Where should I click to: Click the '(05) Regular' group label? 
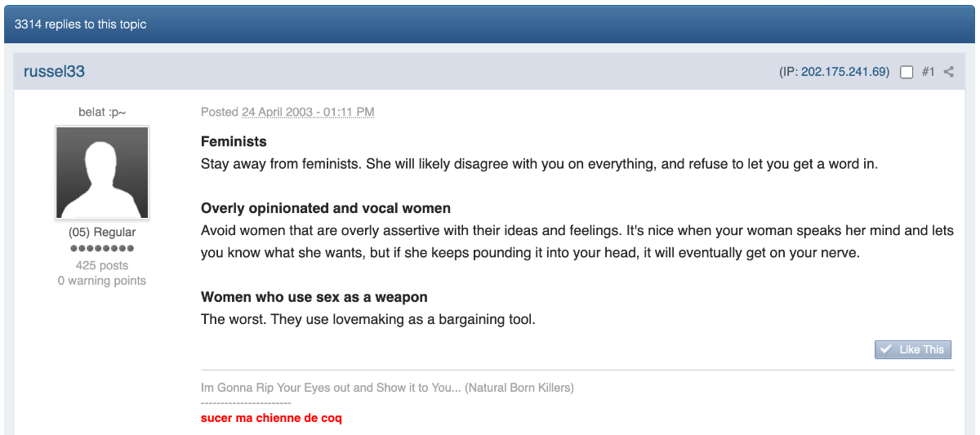click(x=102, y=233)
